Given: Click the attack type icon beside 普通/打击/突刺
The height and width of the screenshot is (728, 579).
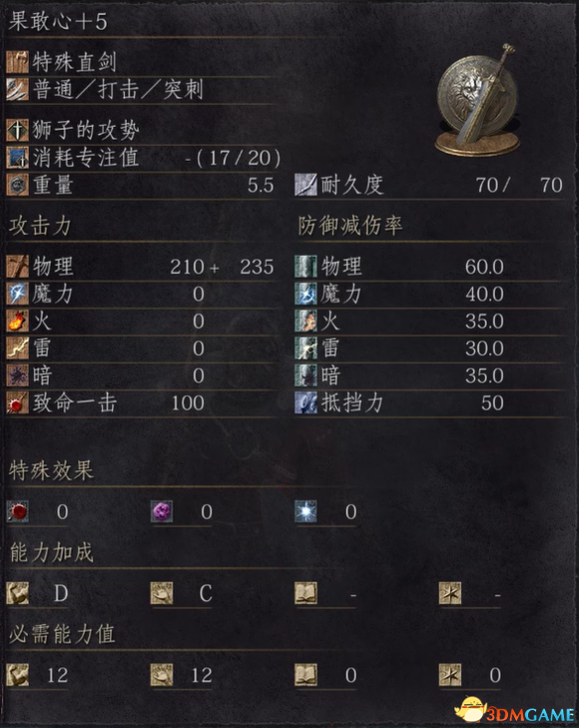Looking at the screenshot, I should tap(18, 90).
